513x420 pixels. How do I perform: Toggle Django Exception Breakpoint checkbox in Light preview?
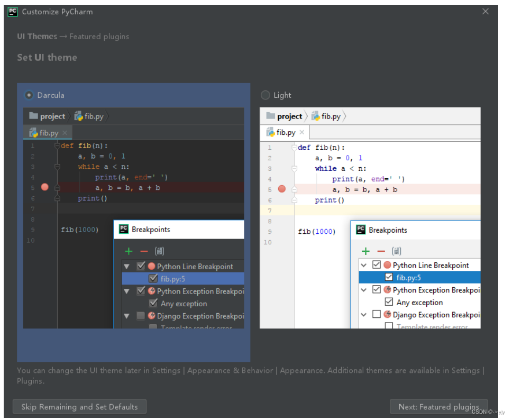[x=377, y=314]
